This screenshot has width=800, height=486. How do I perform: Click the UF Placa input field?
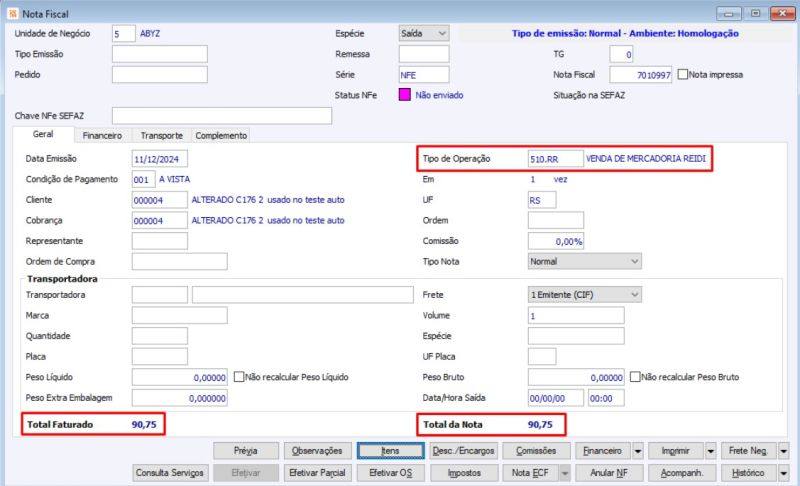coord(542,356)
